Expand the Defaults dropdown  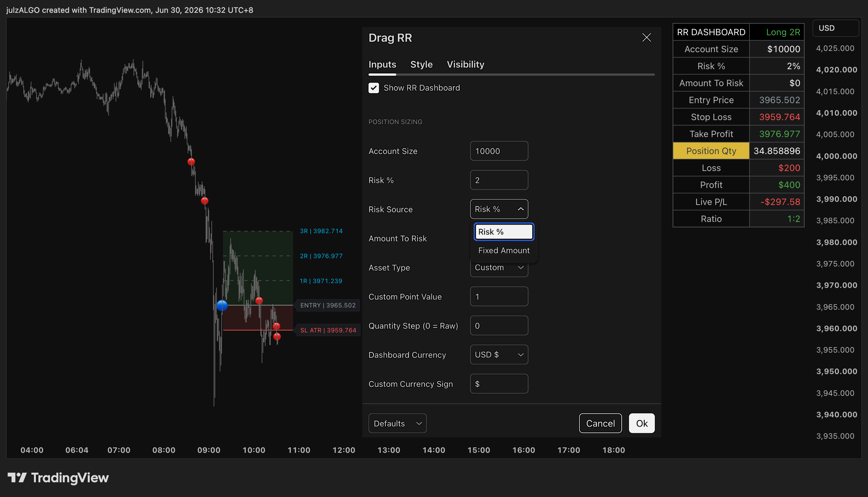click(x=397, y=423)
